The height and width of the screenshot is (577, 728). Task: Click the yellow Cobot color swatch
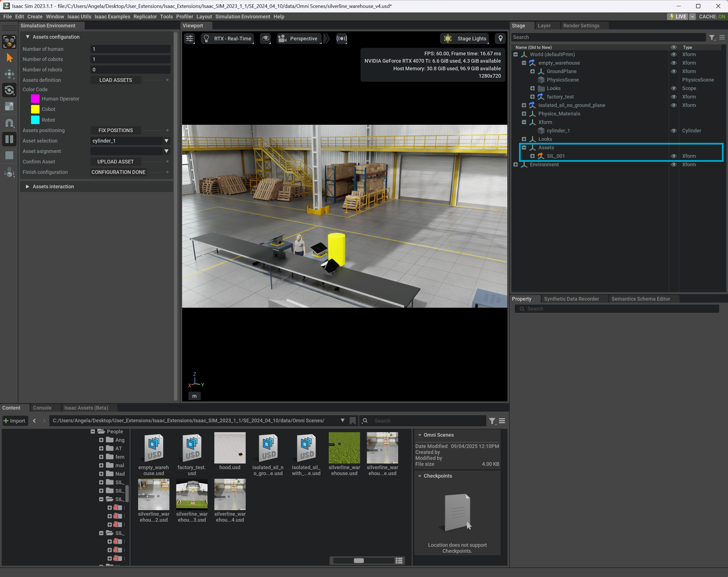coord(36,109)
